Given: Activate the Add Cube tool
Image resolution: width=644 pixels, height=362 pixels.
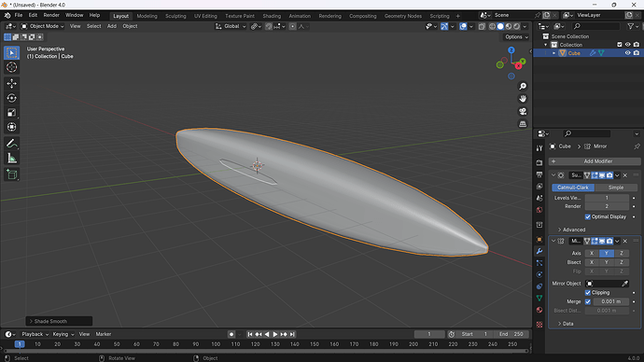Looking at the screenshot, I should [x=11, y=174].
